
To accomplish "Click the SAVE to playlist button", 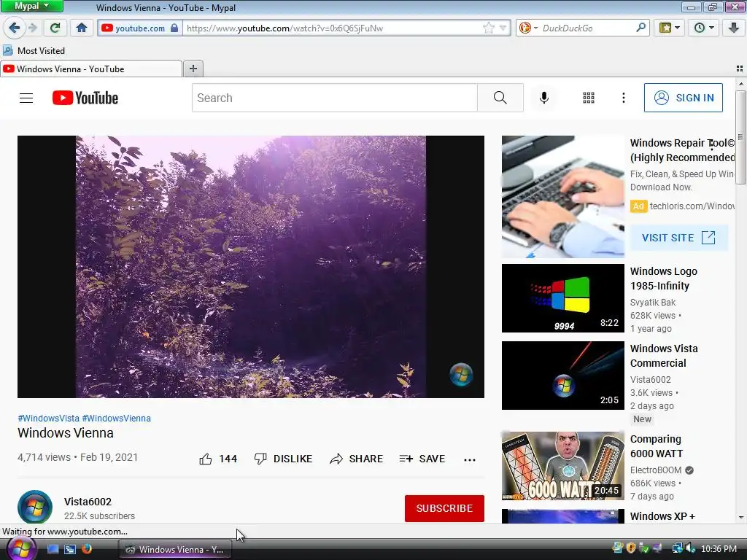I will tap(422, 459).
